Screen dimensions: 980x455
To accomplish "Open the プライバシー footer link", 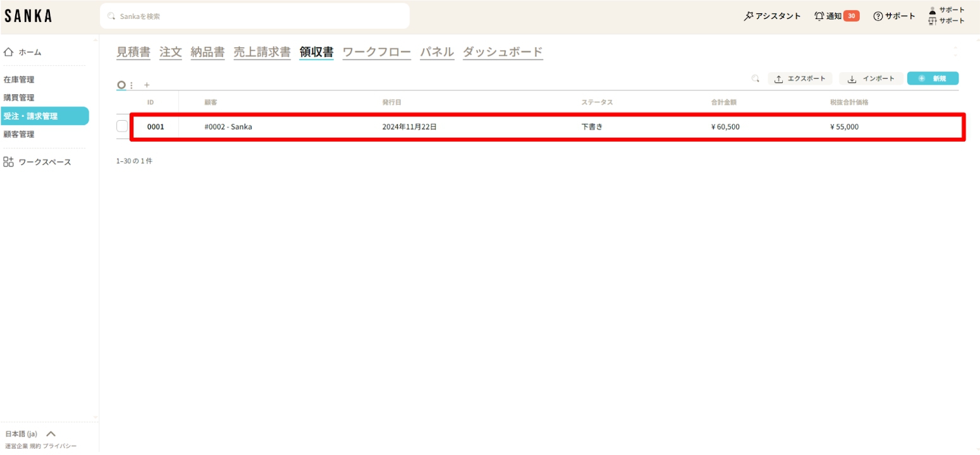I will coord(59,446).
